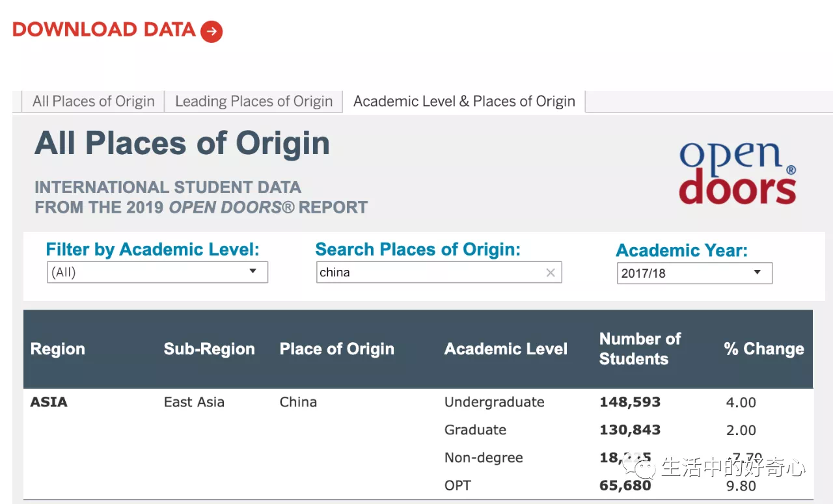Click the Open Doors logo

737,173
